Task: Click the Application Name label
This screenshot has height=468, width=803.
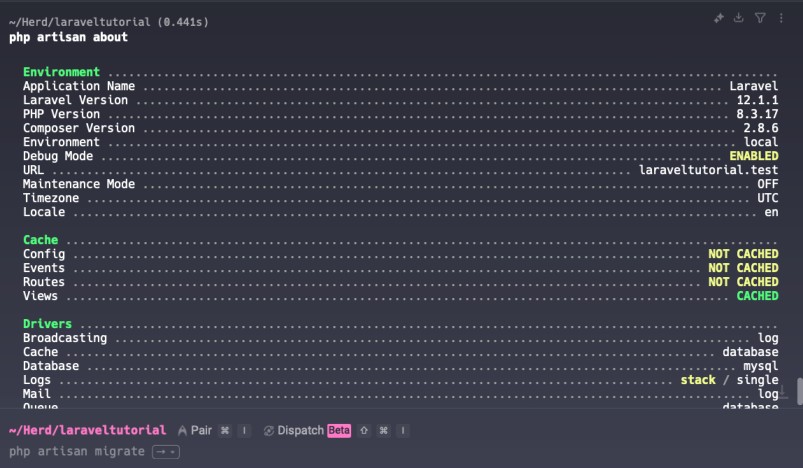Action: pyautogui.click(x=79, y=86)
